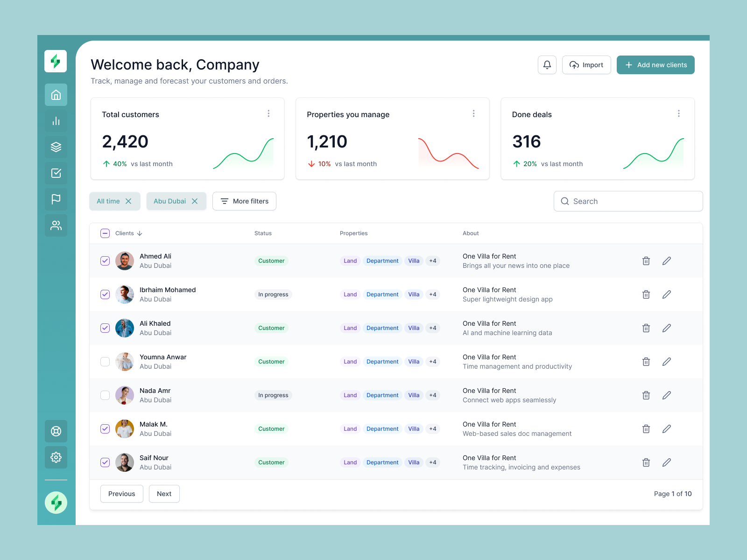Screen dimensions: 747x560
Task: Select the Analytics bar chart icon
Action: click(56, 121)
